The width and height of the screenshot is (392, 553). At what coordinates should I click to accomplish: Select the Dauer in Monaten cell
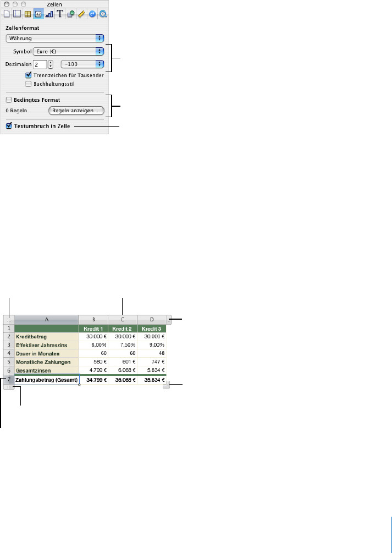click(x=47, y=353)
